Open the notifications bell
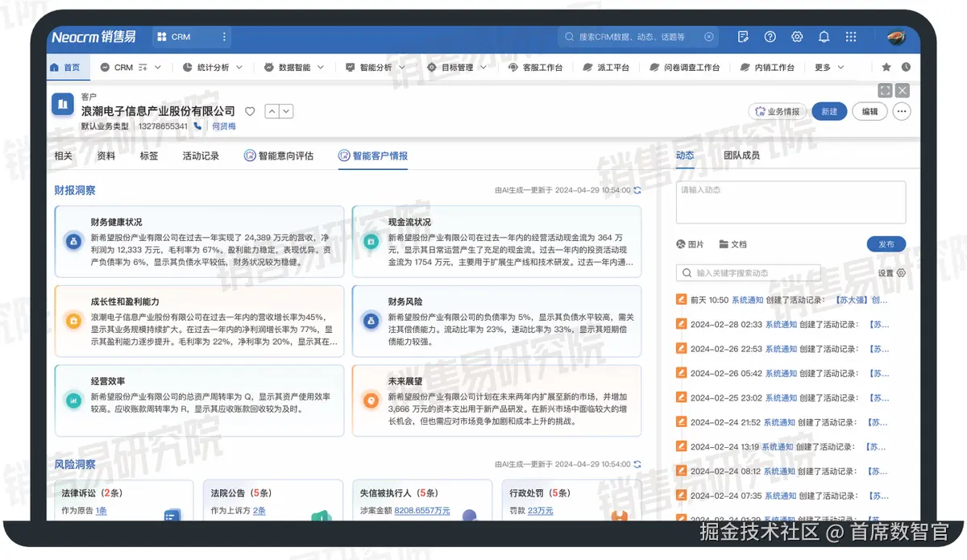Viewport: 967px width, 560px height. pos(824,36)
